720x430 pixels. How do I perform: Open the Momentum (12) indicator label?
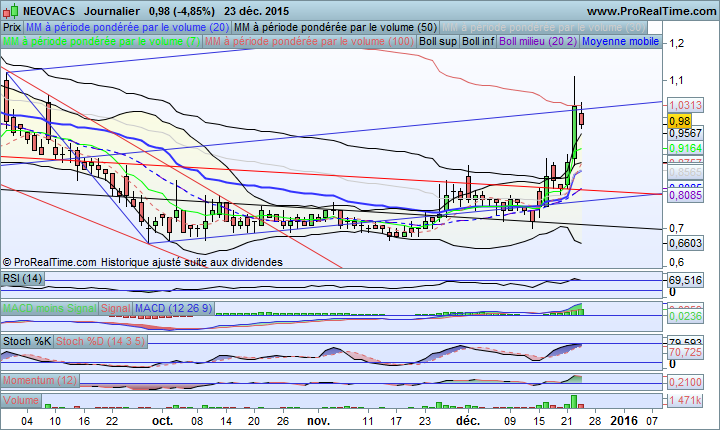(40, 380)
